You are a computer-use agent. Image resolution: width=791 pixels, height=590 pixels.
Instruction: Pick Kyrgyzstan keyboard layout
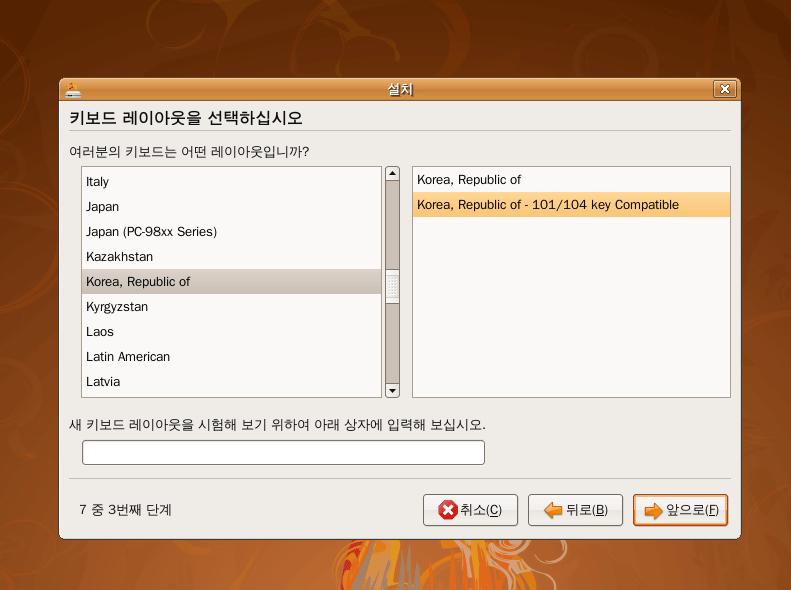pyautogui.click(x=231, y=307)
